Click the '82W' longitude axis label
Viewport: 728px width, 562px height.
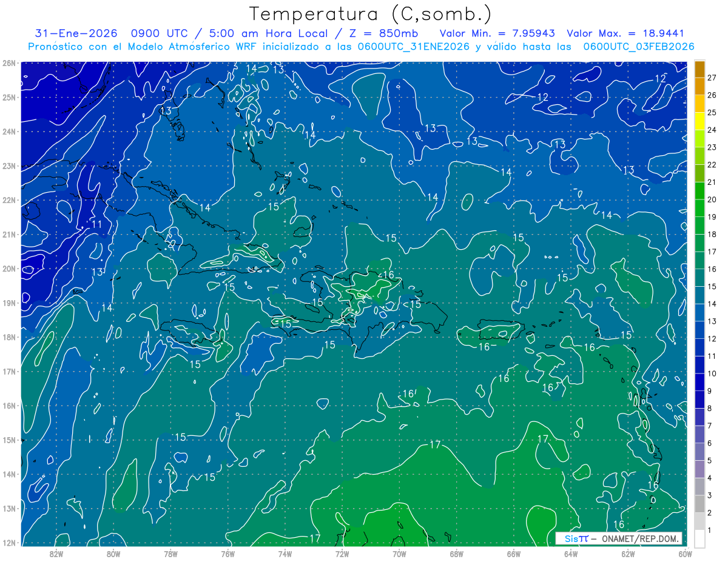click(56, 554)
